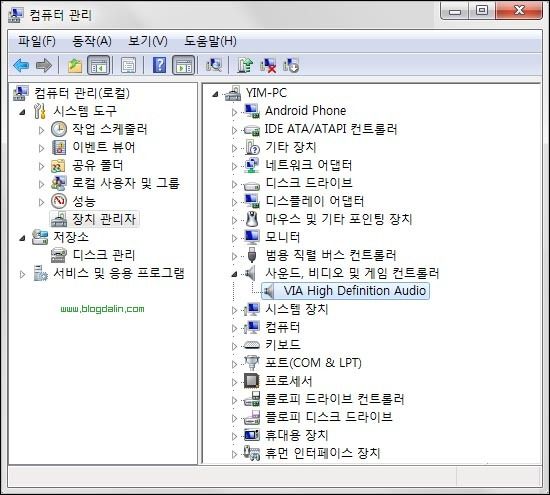Image resolution: width=550 pixels, height=495 pixels.
Task: Click the Update driver software icon
Action: tap(245, 65)
